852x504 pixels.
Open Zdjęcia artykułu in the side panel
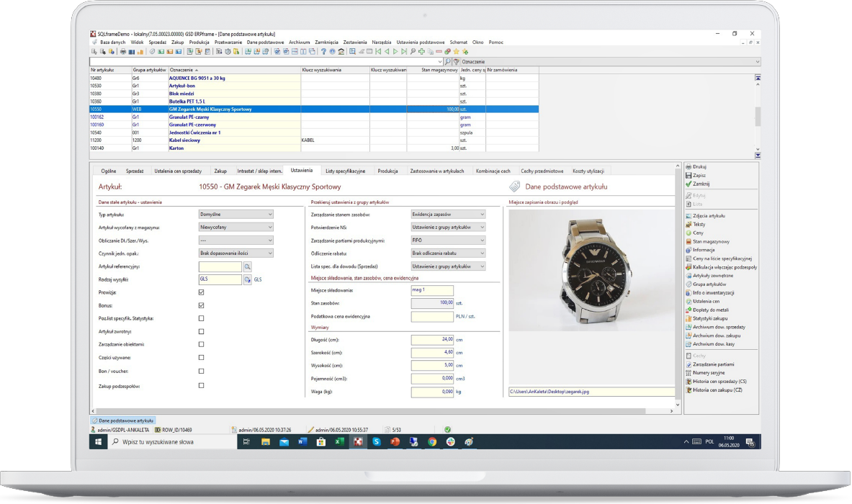point(709,216)
